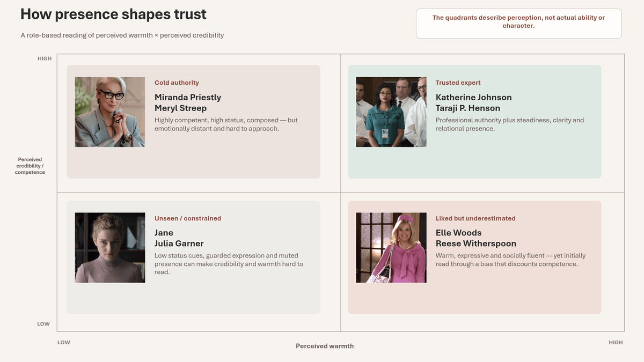Click the subtitle about perceived warmth × credibility

pyautogui.click(x=122, y=35)
